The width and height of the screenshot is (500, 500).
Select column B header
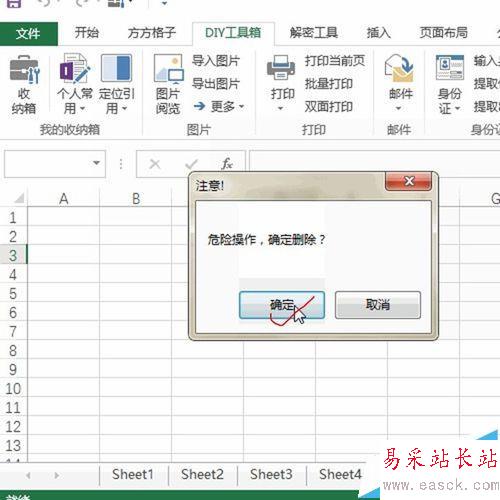click(136, 199)
